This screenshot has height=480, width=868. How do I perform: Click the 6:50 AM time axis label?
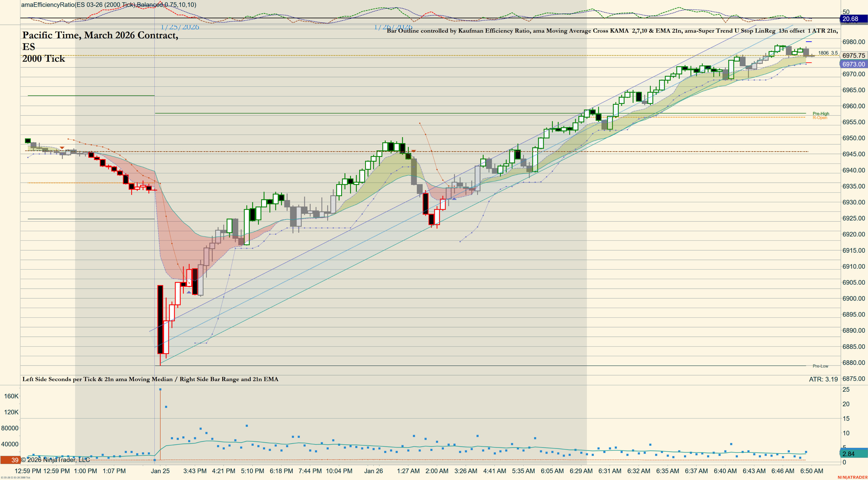(811, 471)
